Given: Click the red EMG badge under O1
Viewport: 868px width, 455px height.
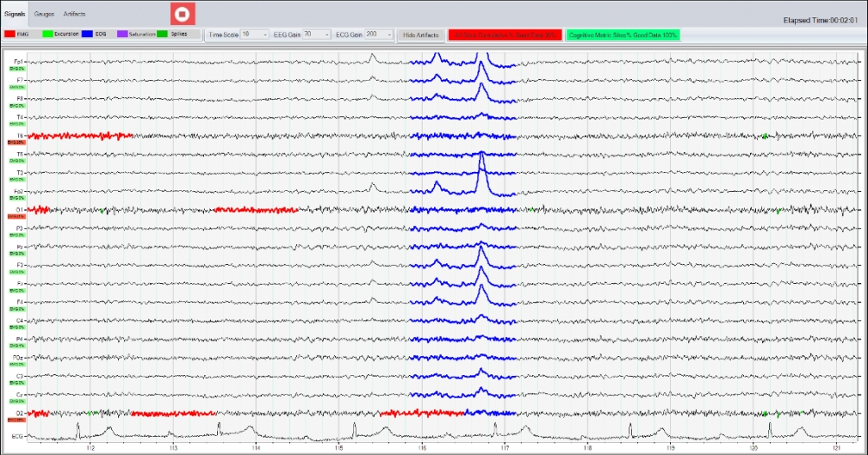Looking at the screenshot, I should pyautogui.click(x=16, y=217).
